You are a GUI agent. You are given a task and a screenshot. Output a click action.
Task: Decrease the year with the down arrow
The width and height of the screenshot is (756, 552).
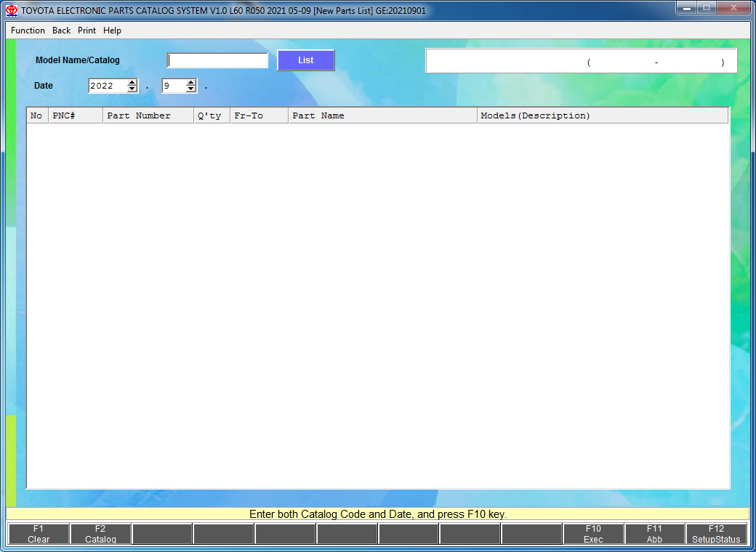click(x=132, y=89)
